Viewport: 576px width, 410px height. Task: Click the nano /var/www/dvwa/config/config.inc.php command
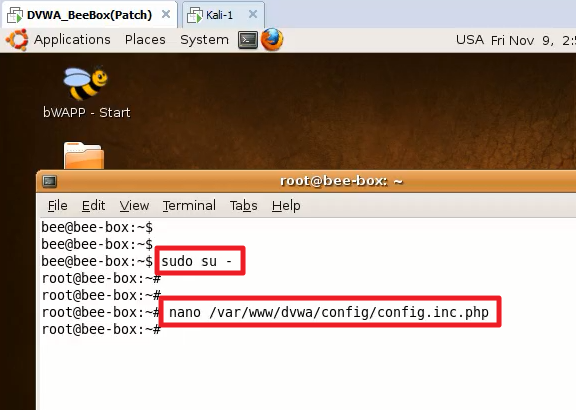point(329,312)
